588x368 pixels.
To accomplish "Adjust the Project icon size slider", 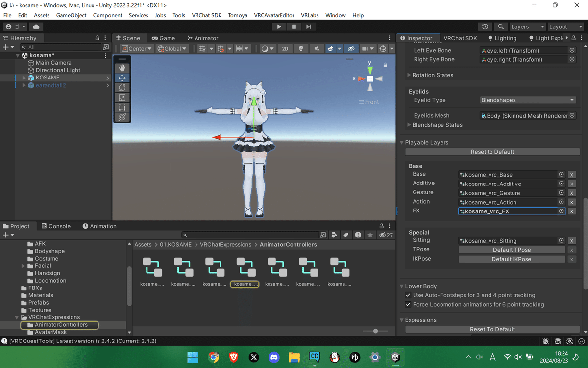I will point(376,331).
